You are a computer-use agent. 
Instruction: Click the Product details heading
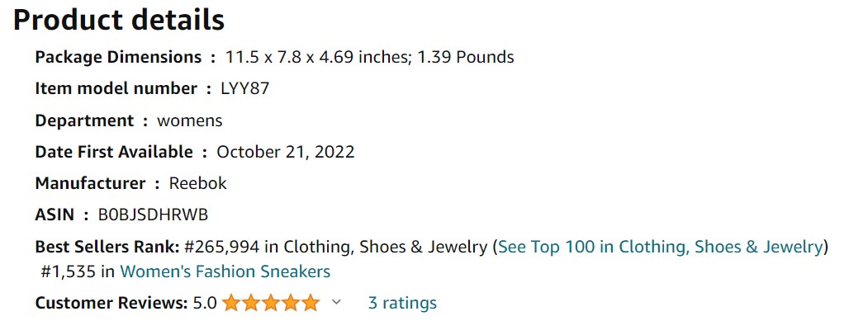119,20
